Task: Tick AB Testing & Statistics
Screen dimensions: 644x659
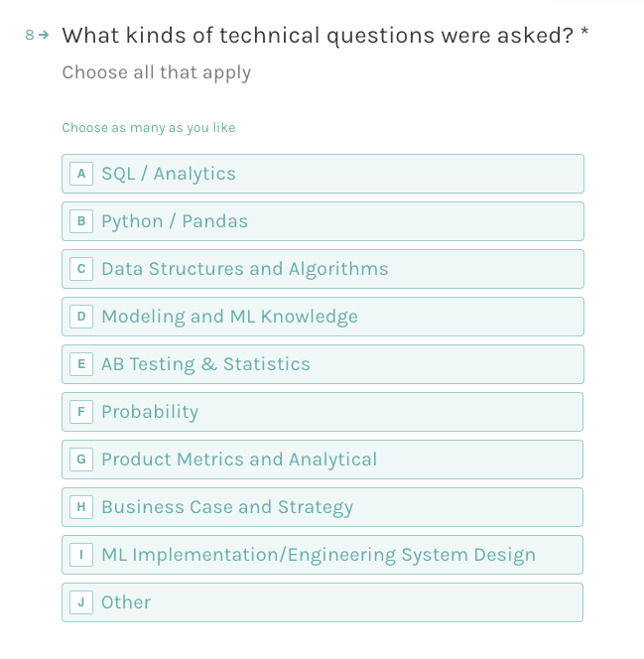Action: [x=322, y=364]
